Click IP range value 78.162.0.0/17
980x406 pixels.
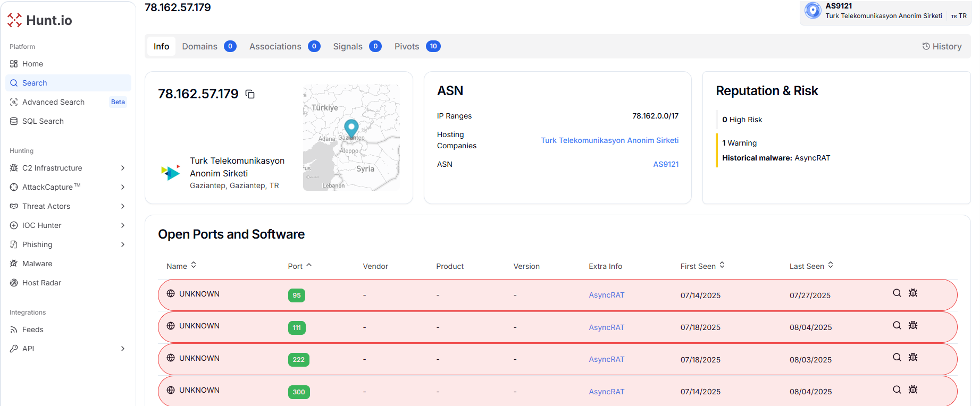tap(655, 116)
